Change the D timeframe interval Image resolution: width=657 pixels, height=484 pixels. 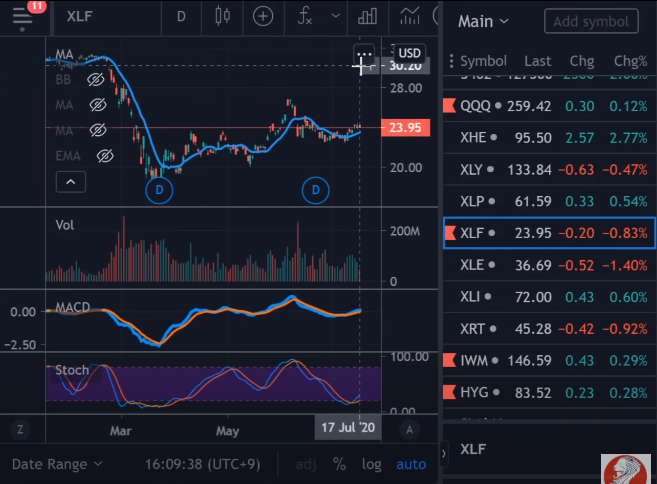click(x=181, y=17)
